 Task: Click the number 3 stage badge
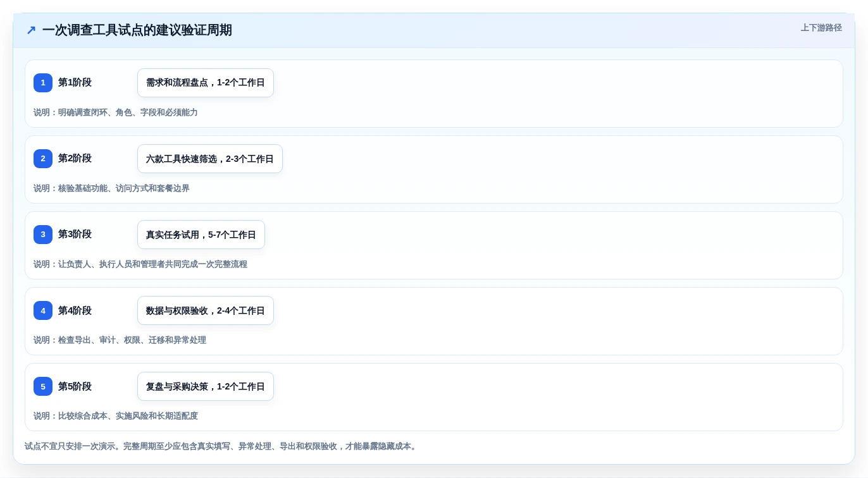(x=43, y=235)
